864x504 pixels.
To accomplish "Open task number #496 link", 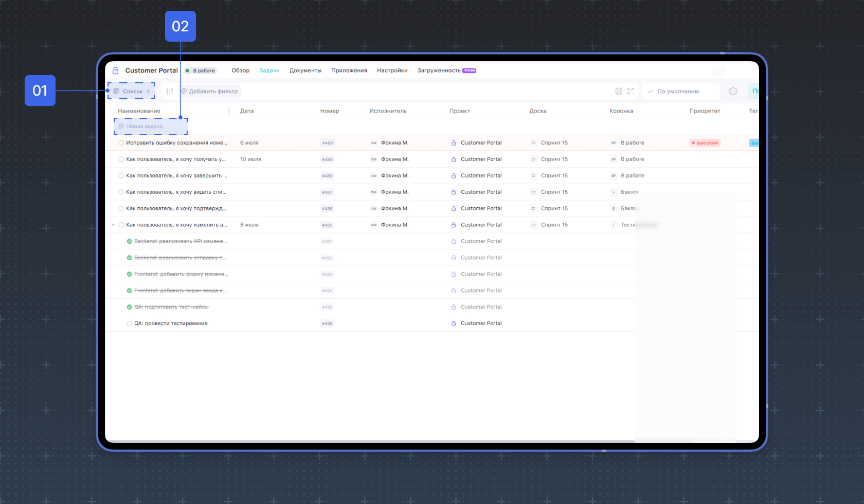I will tap(327, 323).
